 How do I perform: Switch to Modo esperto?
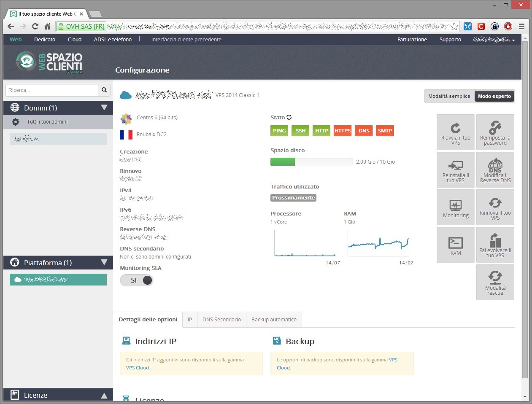coord(494,96)
